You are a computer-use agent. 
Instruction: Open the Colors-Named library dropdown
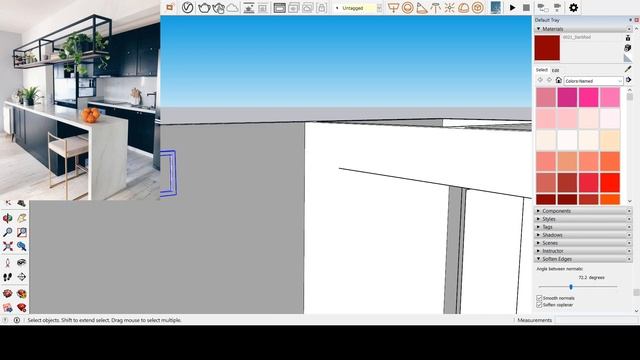[593, 81]
